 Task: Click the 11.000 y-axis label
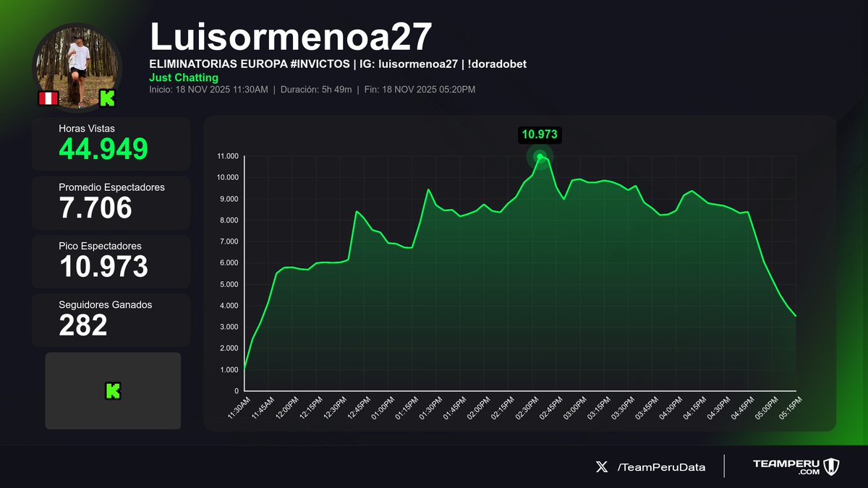point(228,156)
